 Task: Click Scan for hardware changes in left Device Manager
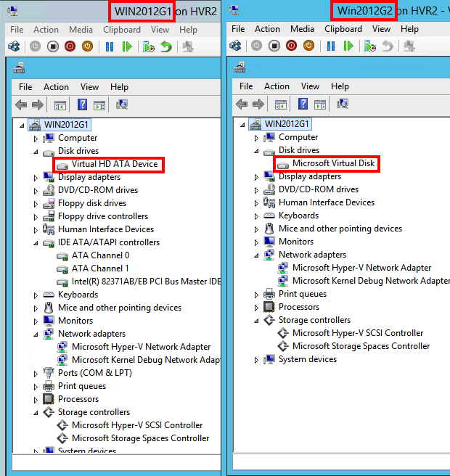point(122,104)
